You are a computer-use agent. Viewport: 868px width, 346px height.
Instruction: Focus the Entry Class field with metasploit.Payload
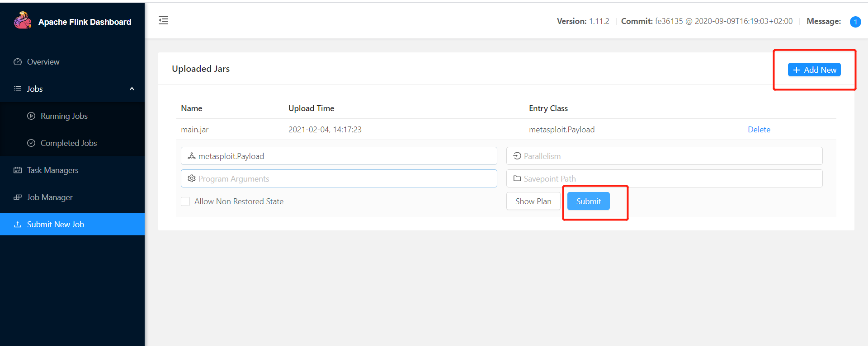(339, 156)
